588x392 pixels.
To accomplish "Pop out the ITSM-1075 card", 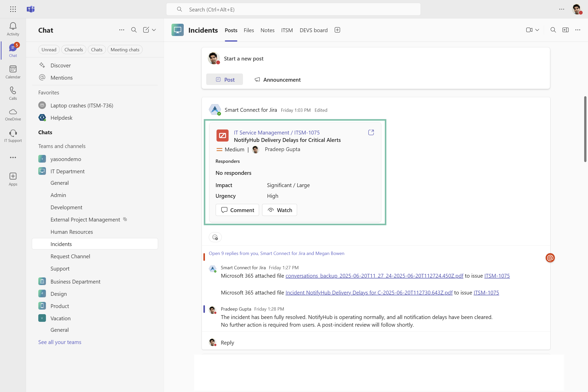I will coord(371,132).
